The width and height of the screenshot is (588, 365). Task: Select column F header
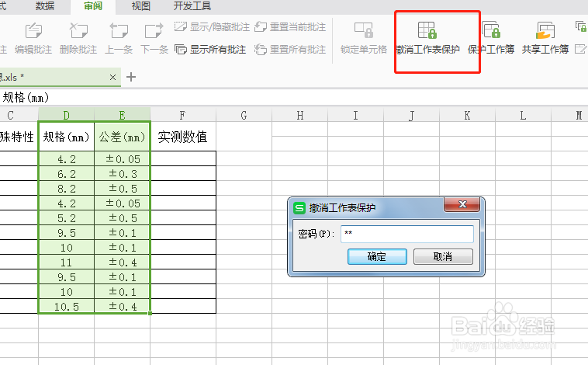183,115
